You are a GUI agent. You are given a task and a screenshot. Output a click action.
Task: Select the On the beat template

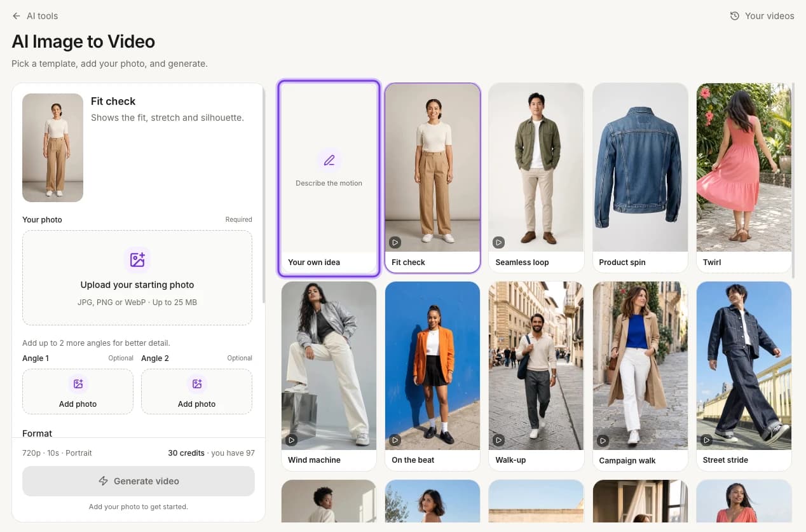(x=432, y=376)
